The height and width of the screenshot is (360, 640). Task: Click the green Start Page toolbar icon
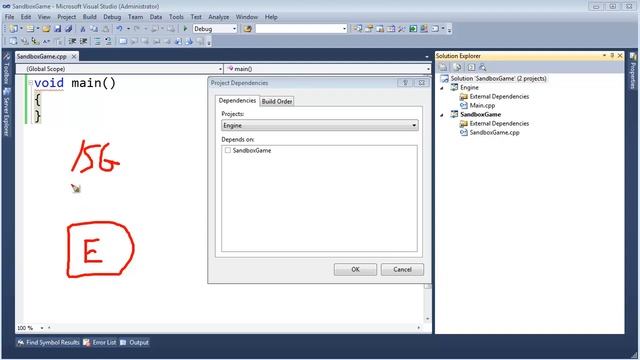tap(413, 29)
